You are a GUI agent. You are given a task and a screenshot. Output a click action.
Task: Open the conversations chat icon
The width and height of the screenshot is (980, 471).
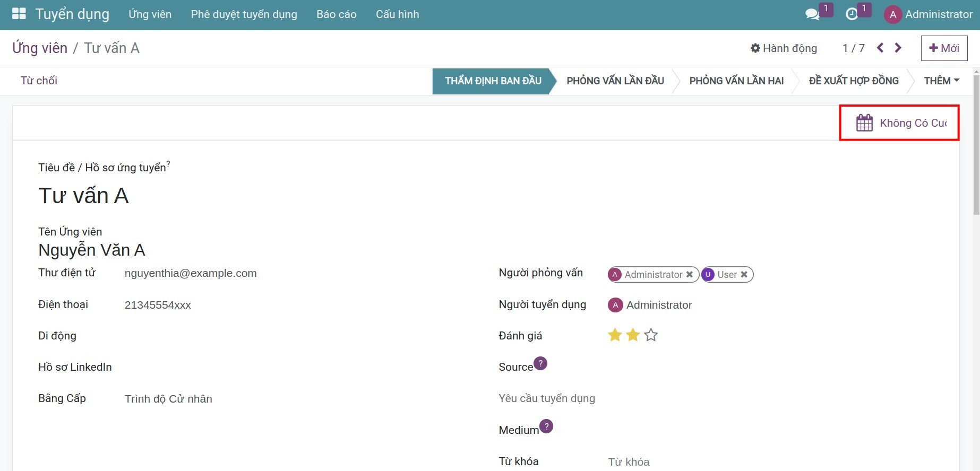pos(812,14)
